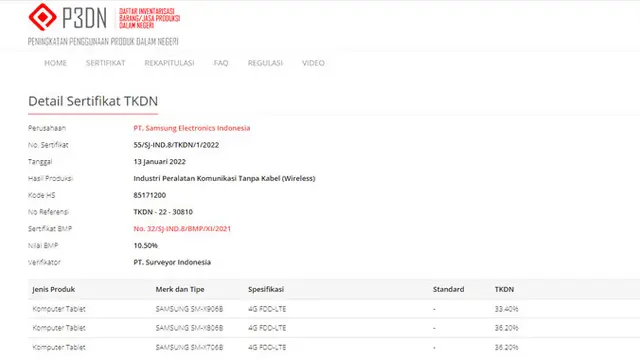The image size is (640, 360).
Task: Open the FAQ menu item
Action: (x=221, y=63)
